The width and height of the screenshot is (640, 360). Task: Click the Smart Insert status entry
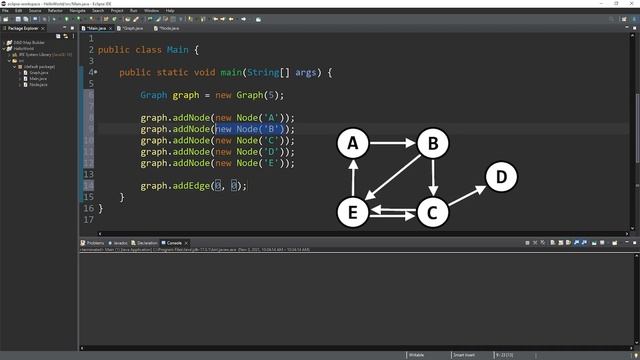pos(464,355)
